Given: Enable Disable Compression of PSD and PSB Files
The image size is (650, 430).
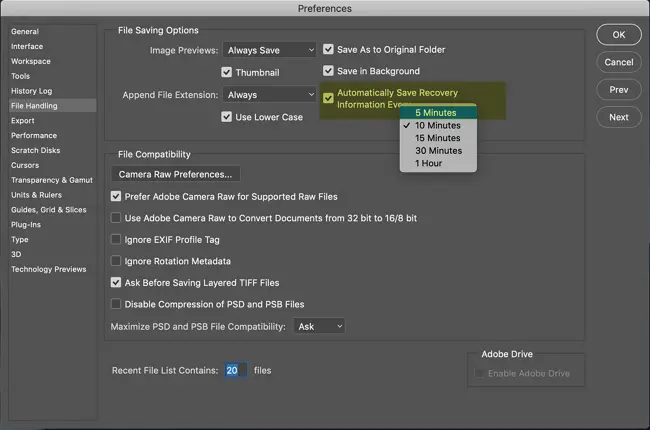Looking at the screenshot, I should click(x=116, y=304).
